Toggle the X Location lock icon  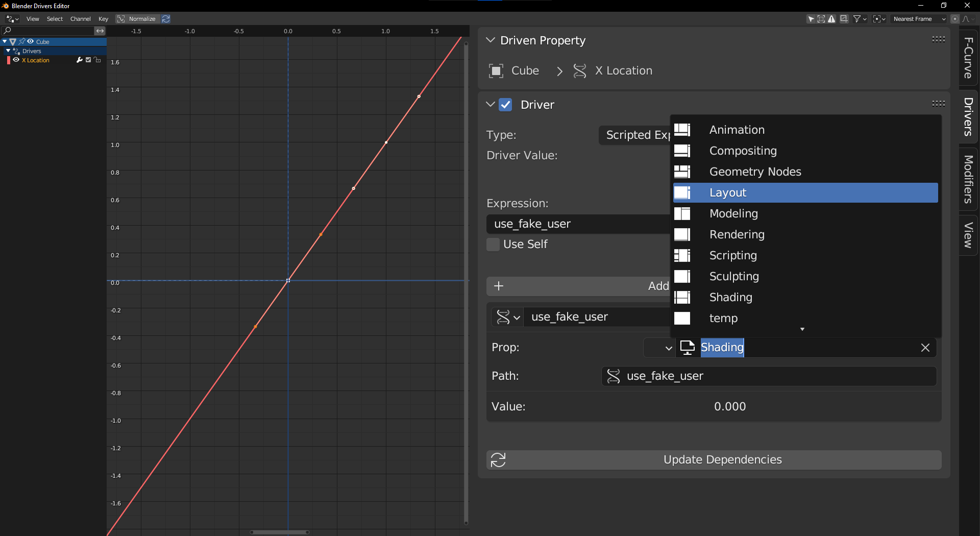pyautogui.click(x=97, y=60)
